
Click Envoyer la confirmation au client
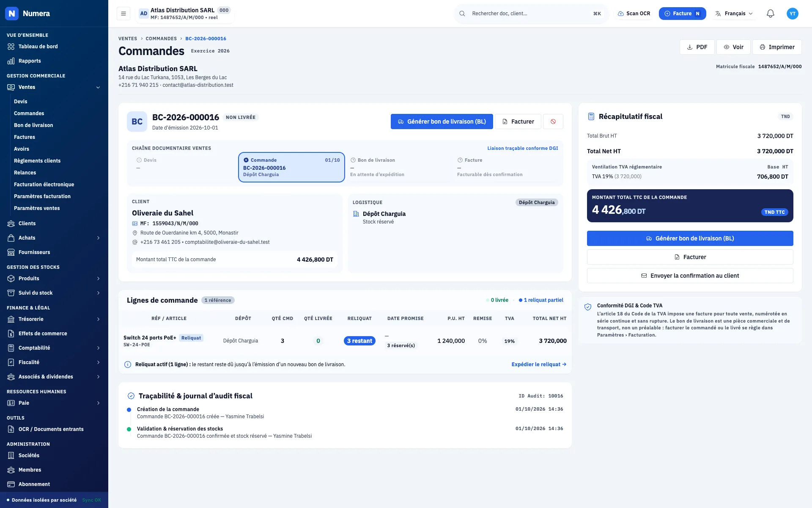point(690,276)
